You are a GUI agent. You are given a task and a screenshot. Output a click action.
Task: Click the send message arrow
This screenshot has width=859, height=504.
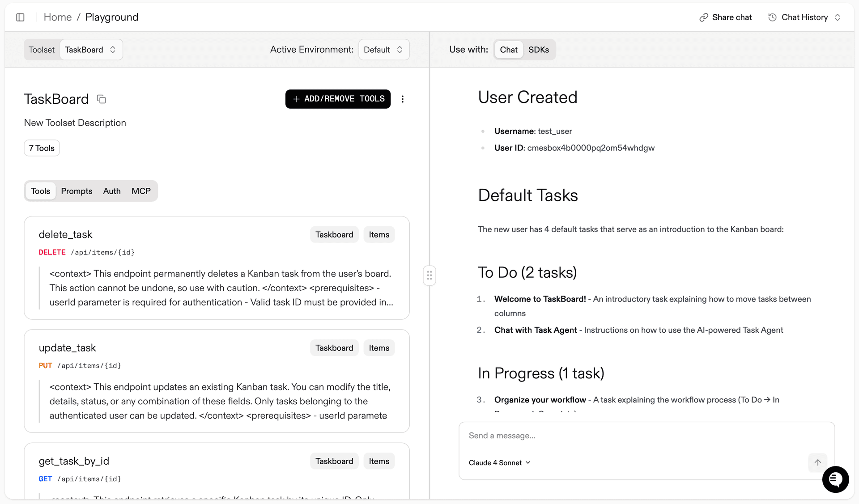coord(817,462)
